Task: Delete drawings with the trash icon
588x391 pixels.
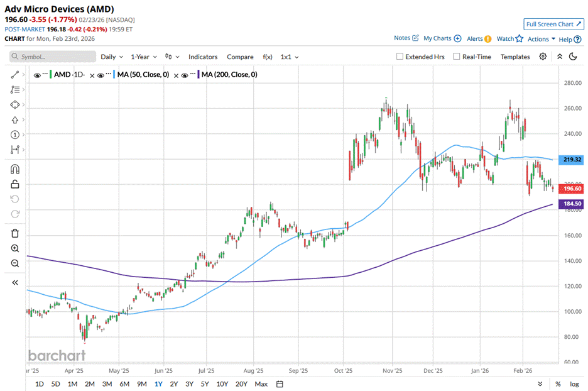Action: (x=15, y=233)
